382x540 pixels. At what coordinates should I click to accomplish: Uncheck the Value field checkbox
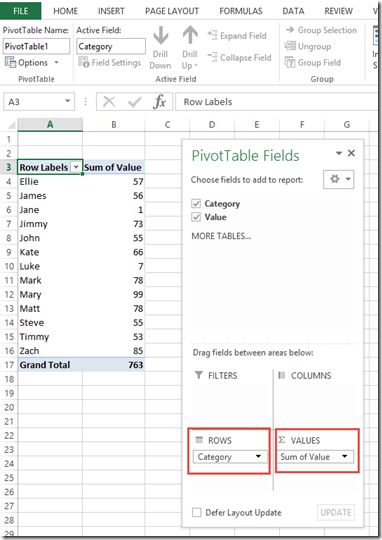pyautogui.click(x=196, y=217)
